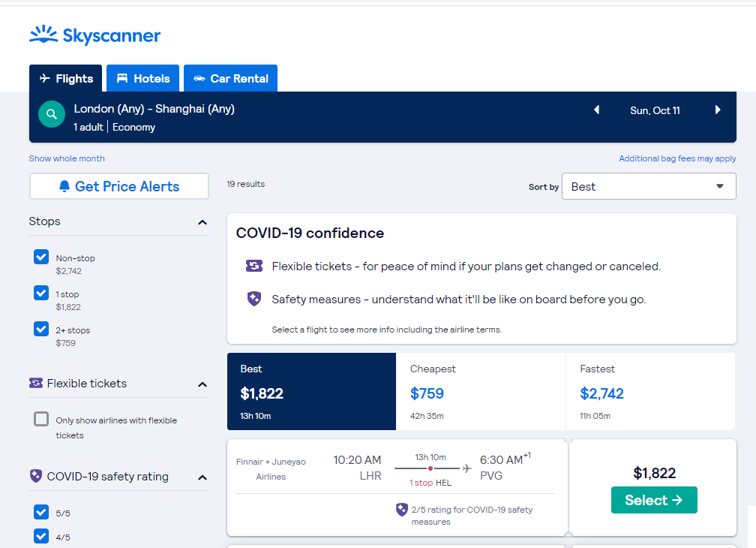Click the 6:30 AM PVG arrival time

pyautogui.click(x=505, y=467)
